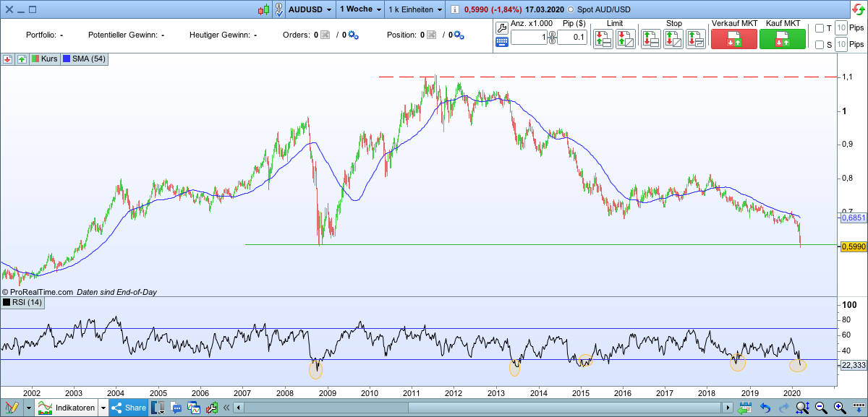The width and height of the screenshot is (868, 417).
Task: Click the undo arrow icon
Action: [765, 407]
